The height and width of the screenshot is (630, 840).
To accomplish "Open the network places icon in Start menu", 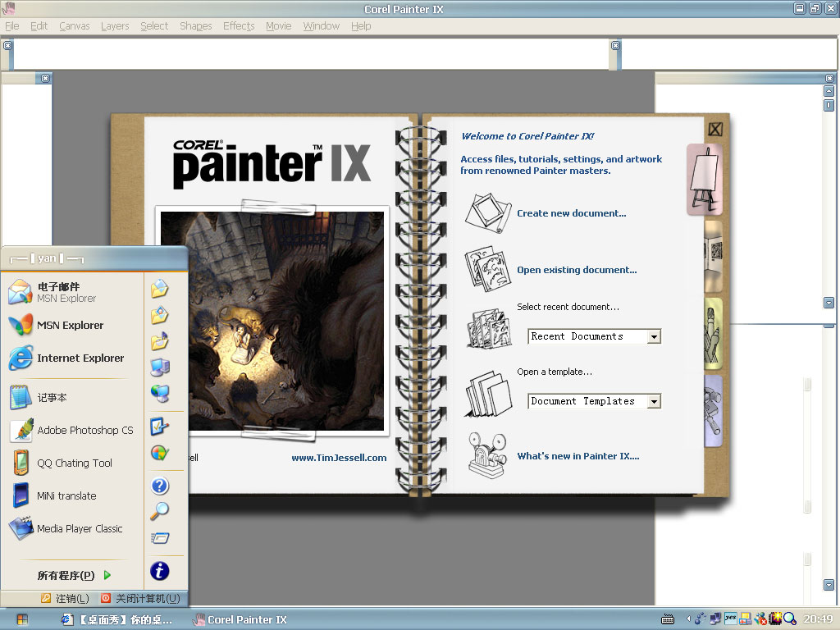I will point(160,394).
